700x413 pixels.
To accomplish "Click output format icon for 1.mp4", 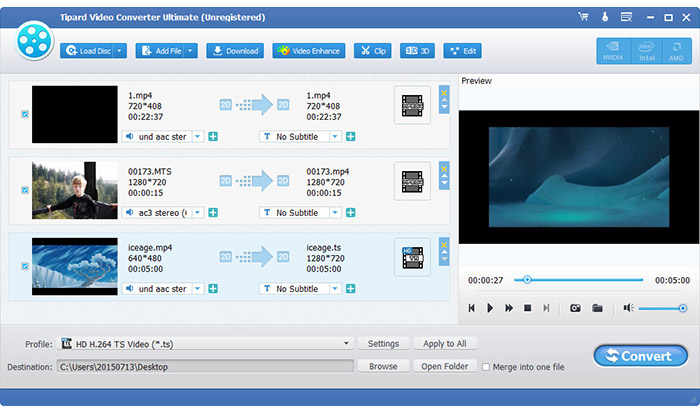I will point(412,105).
